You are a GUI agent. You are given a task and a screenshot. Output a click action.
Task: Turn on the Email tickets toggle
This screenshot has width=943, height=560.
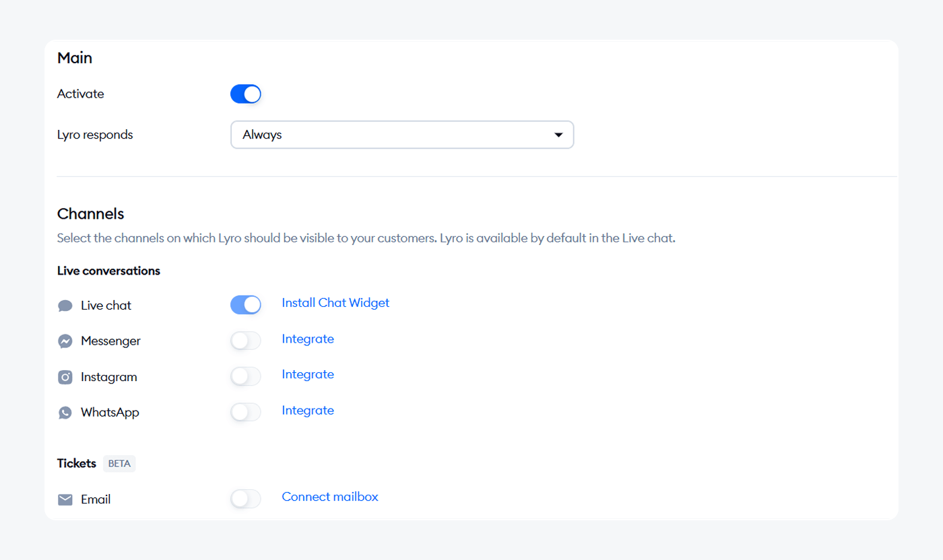(245, 499)
